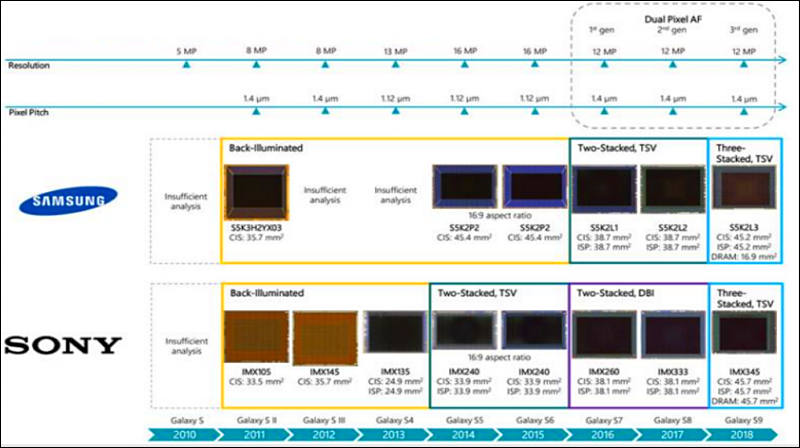Image resolution: width=800 pixels, height=448 pixels.
Task: Click the Samsung logo
Action: (68, 200)
